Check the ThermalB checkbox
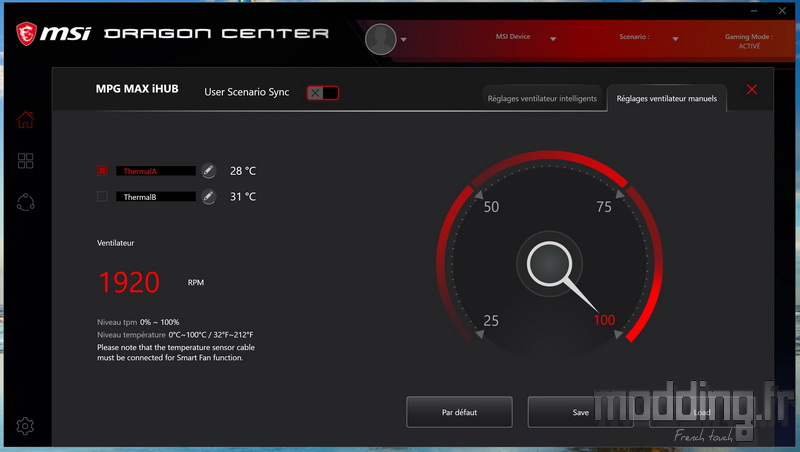This screenshot has height=452, width=800. pyautogui.click(x=102, y=196)
